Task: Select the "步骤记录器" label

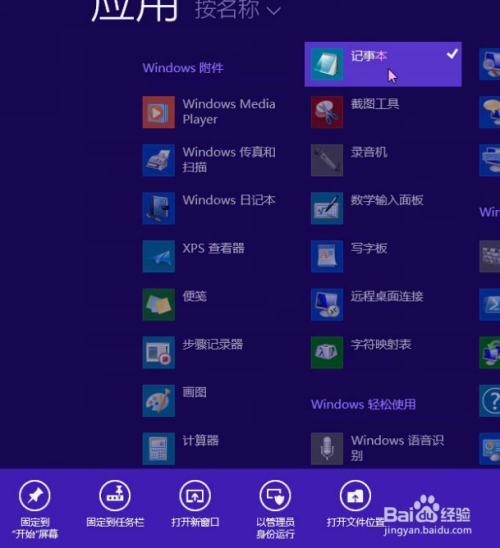Action: point(212,344)
